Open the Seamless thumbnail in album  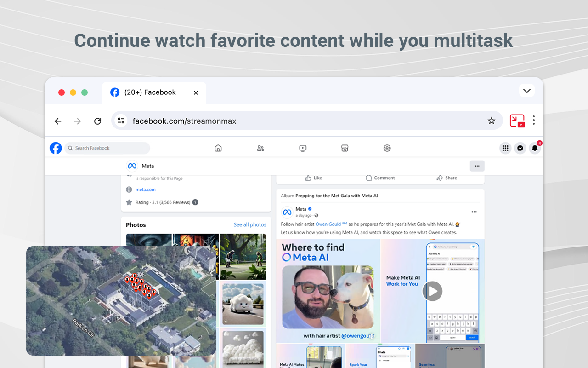click(x=450, y=356)
